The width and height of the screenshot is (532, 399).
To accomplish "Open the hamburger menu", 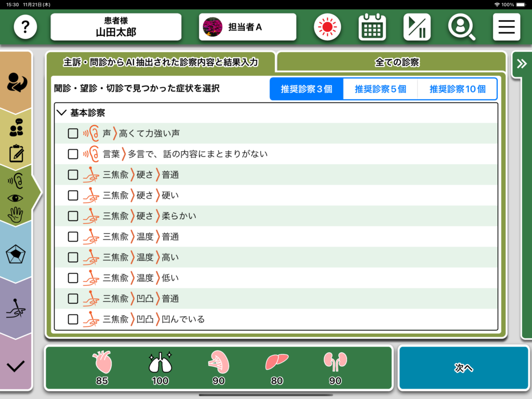I will pyautogui.click(x=507, y=27).
